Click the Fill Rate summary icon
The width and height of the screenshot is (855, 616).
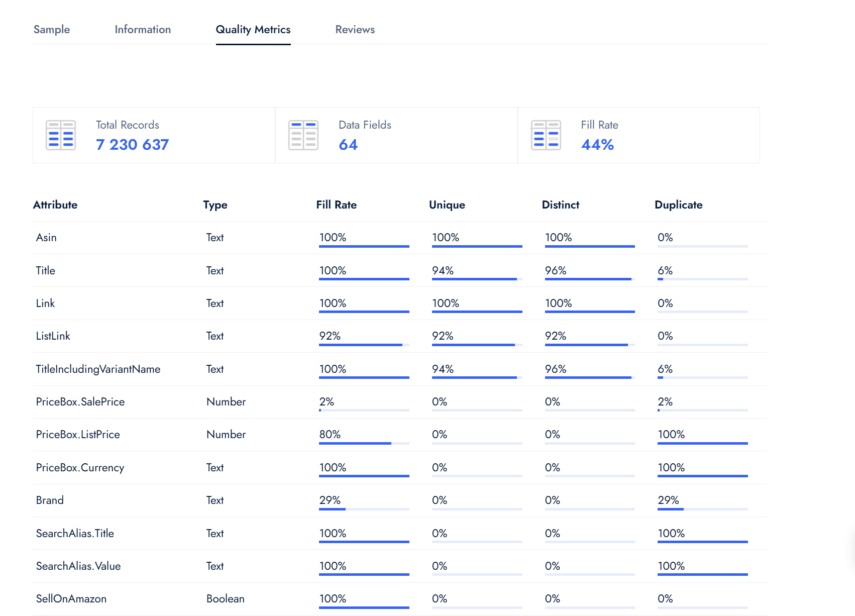pyautogui.click(x=546, y=135)
